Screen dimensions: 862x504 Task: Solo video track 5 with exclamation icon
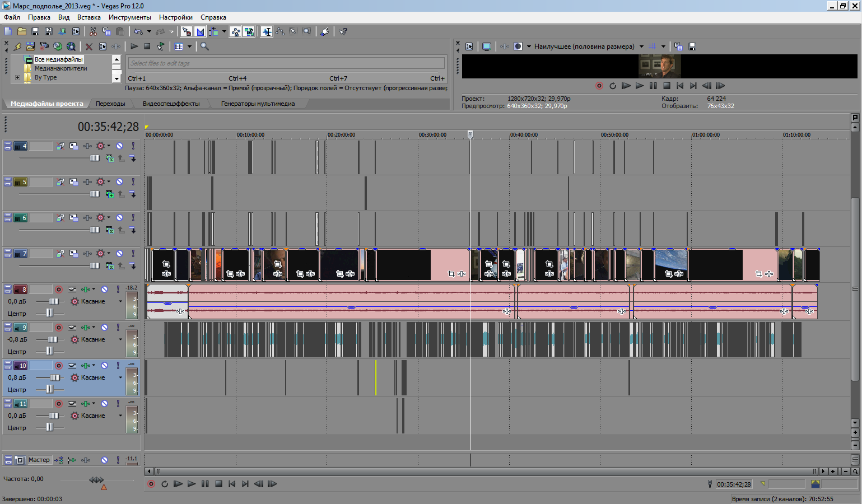[133, 181]
